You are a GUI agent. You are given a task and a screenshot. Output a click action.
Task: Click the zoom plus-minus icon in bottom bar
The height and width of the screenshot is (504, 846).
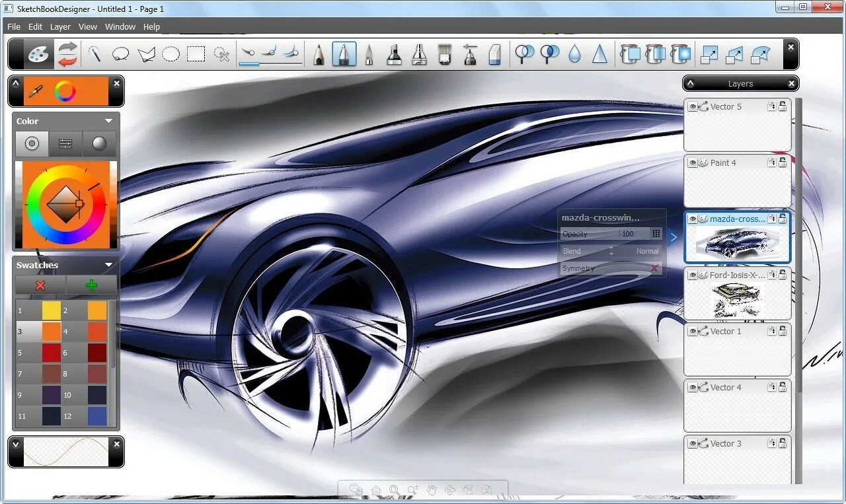pyautogui.click(x=413, y=490)
